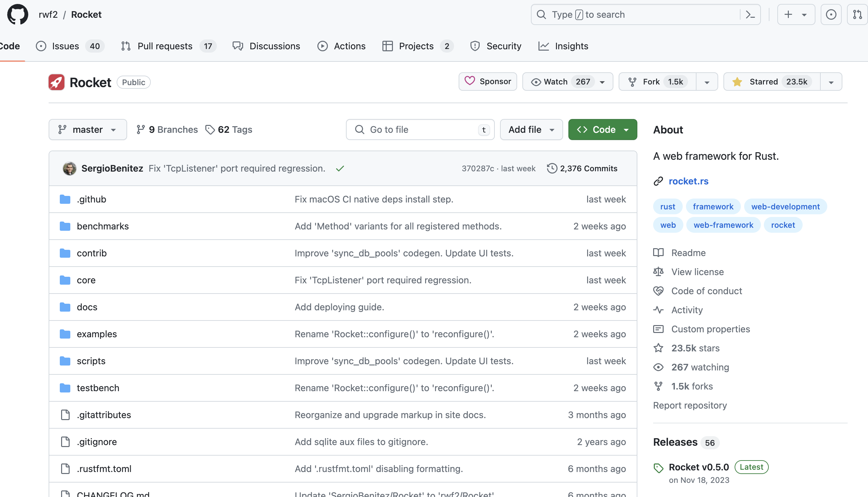Open the rocket.rs website link
This screenshot has width=868, height=497.
pyautogui.click(x=688, y=181)
